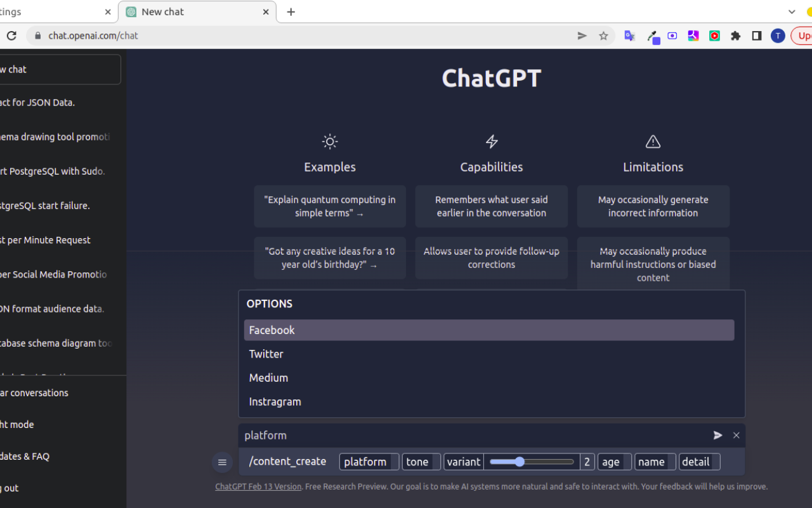
Task: Select Twitter from the OPTIONS list
Action: coord(489,354)
